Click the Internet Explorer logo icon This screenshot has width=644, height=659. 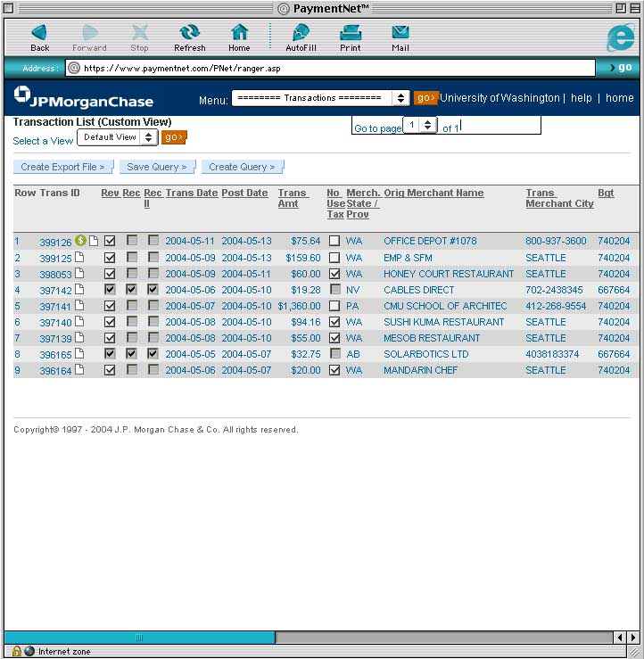tap(621, 37)
